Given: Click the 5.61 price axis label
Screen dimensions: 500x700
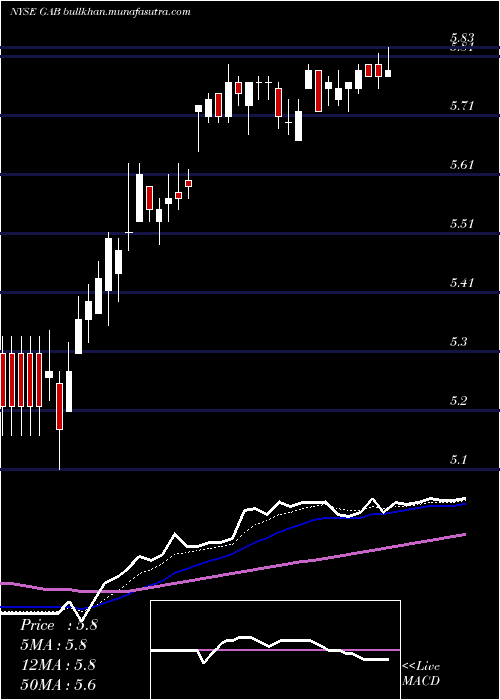Looking at the screenshot, I should pos(461,165).
